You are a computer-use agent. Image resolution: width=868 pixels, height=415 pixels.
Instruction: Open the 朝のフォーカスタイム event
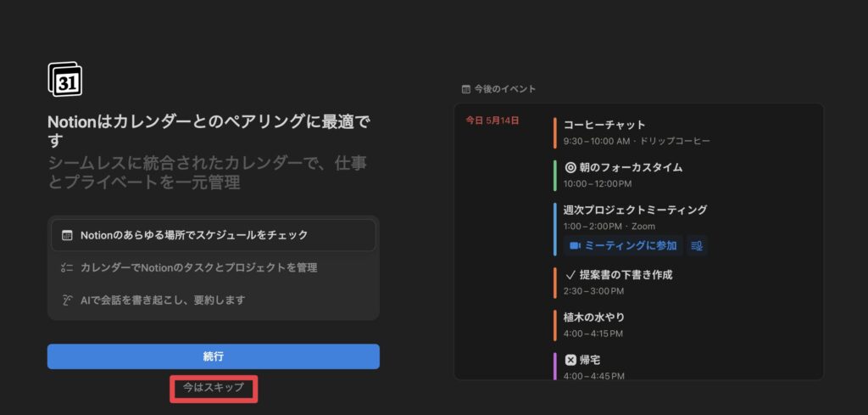point(631,167)
